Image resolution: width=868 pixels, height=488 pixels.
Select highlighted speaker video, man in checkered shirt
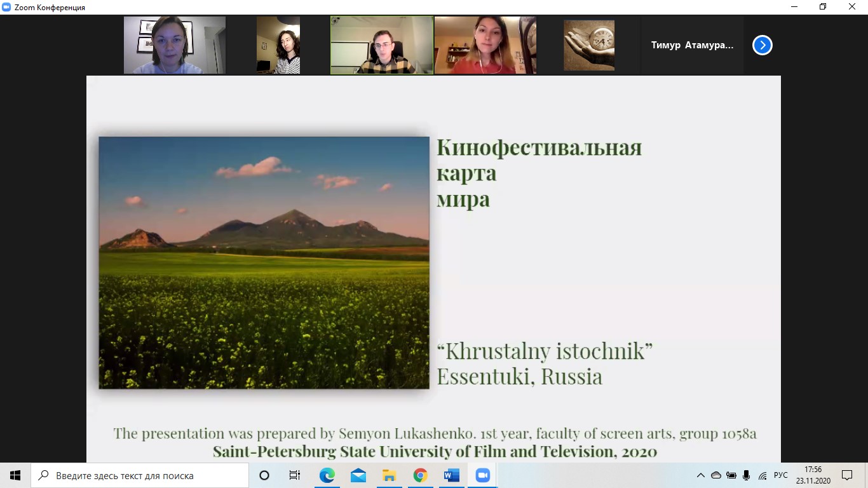(382, 45)
